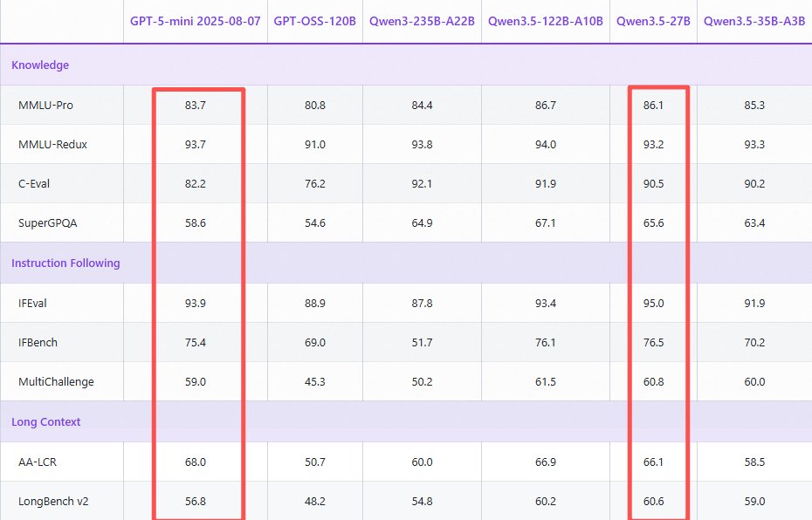This screenshot has height=520, width=812.
Task: Select the LongBench v2 score 60.6
Action: coord(653,502)
